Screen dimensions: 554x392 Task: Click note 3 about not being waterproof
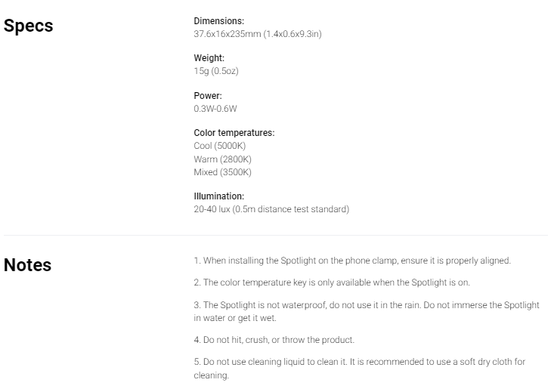point(367,311)
